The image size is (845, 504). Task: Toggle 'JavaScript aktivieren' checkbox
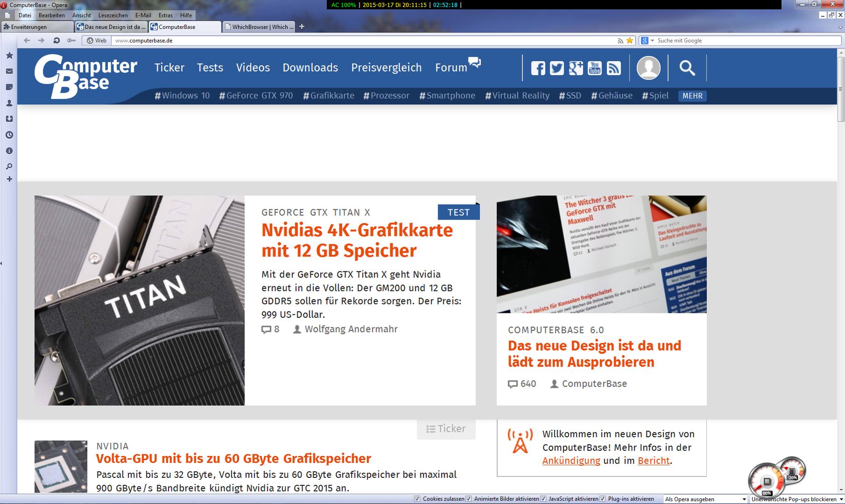click(x=543, y=499)
